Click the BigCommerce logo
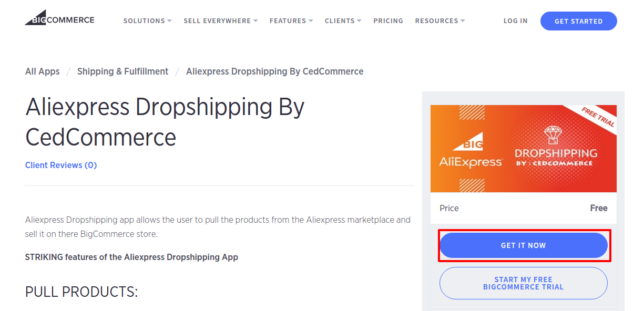Image resolution: width=644 pixels, height=311 pixels. coord(59,18)
